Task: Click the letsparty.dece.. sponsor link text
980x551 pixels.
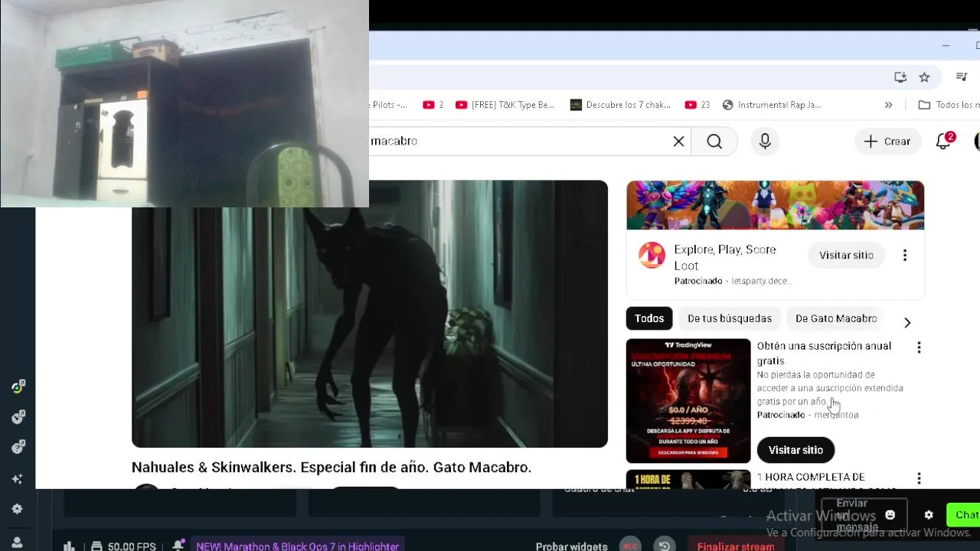Action: pyautogui.click(x=761, y=281)
